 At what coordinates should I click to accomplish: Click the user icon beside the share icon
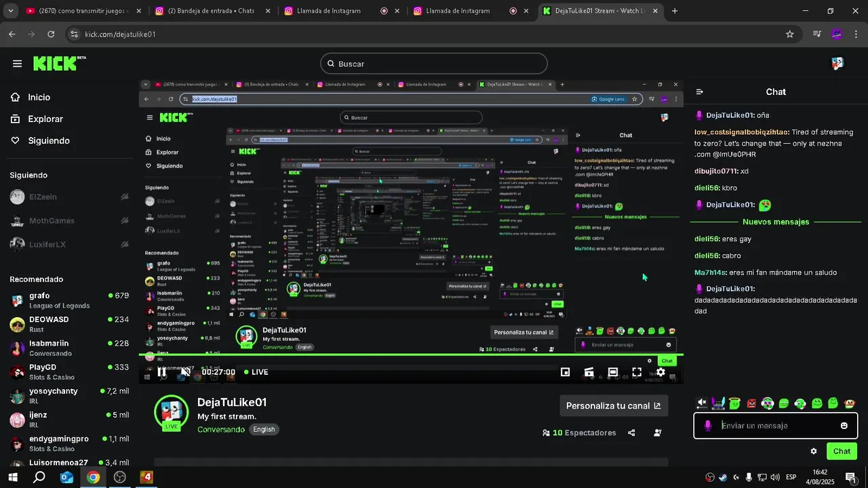point(657,432)
